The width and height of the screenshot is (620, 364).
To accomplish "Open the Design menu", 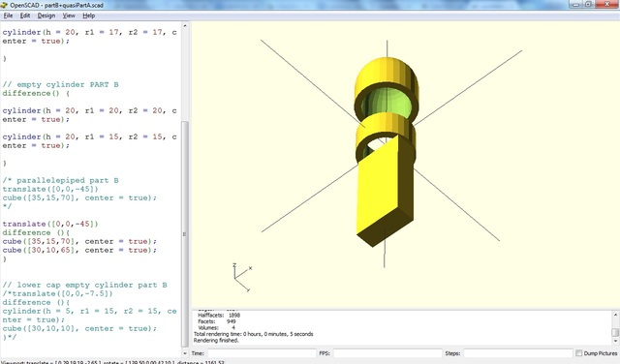I will coord(46,15).
